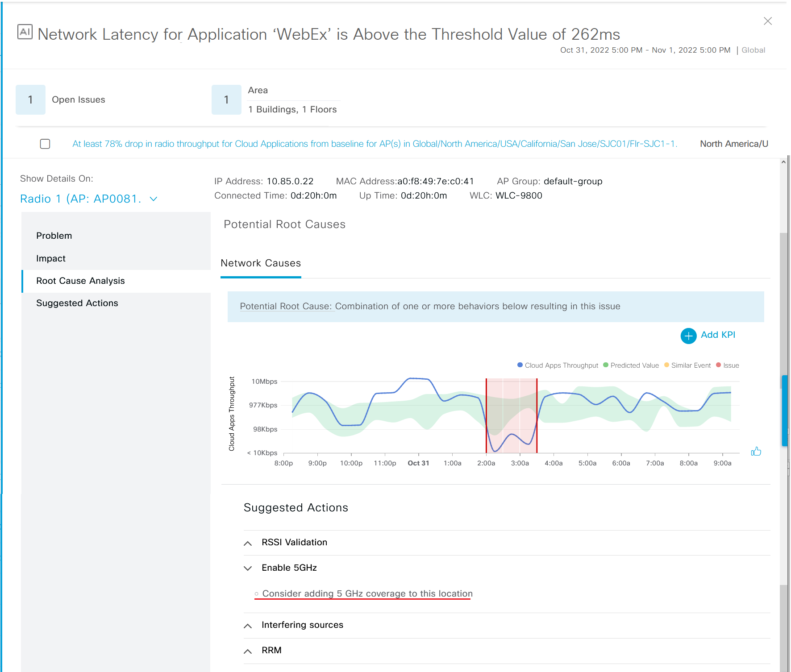Click the Consider adding 5 GHz coverage link
Viewport: 791px width, 672px height.
[367, 593]
